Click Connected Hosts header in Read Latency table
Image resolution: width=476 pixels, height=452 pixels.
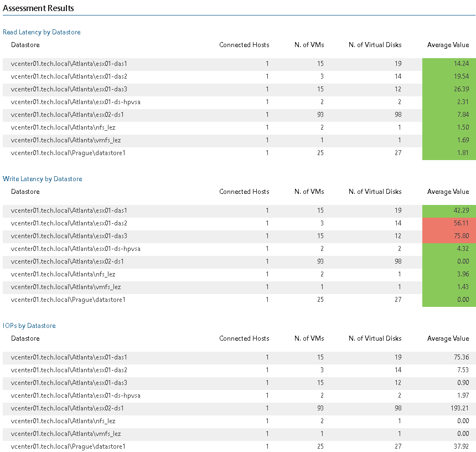click(x=244, y=45)
